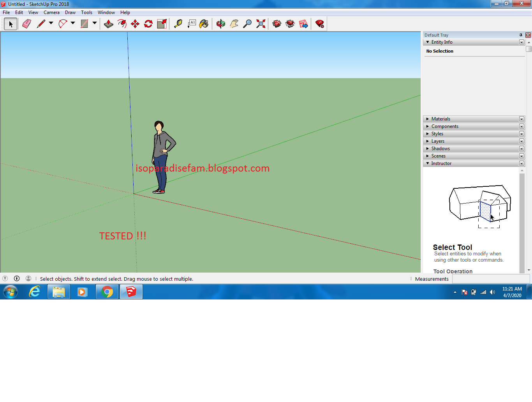Open the Window menu
Viewport: 532px width, 402px height.
(x=106, y=12)
